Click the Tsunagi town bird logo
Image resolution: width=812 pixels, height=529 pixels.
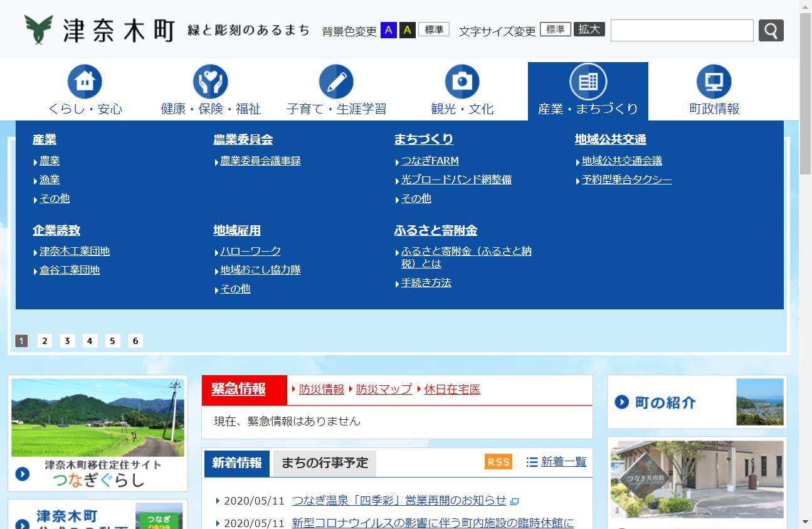[x=38, y=29]
